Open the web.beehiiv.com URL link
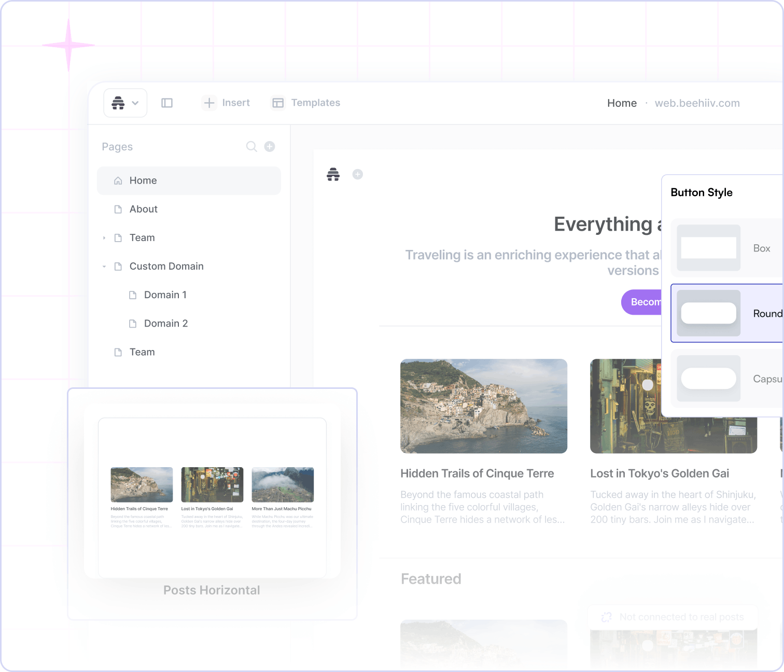Viewport: 784px width, 672px height. (x=697, y=103)
